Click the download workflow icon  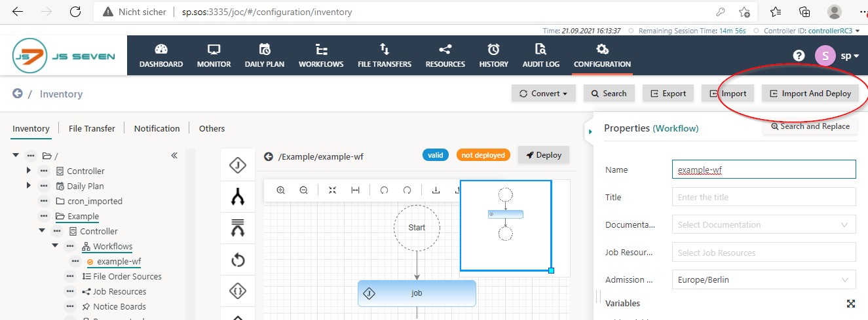tap(436, 190)
